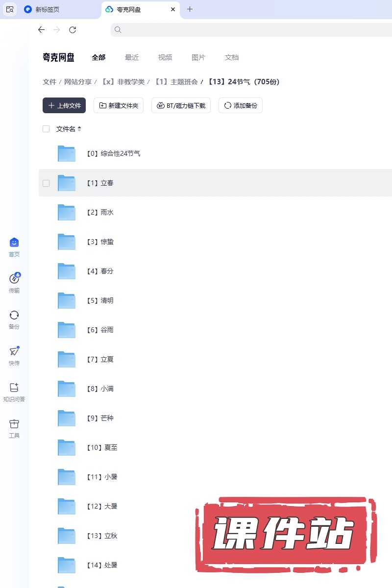
Task: Check the checkbox for 【1】立春 folder
Action: tap(46, 183)
